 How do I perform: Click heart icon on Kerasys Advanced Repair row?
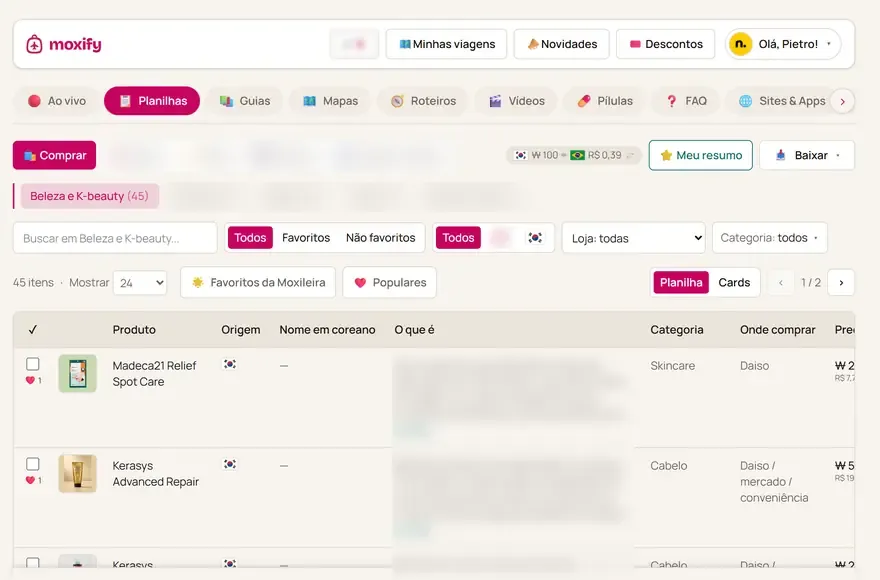(x=30, y=480)
